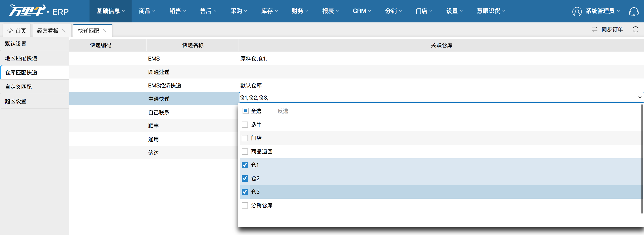Click the user avatar icon
The image size is (644, 235).
(x=577, y=11)
